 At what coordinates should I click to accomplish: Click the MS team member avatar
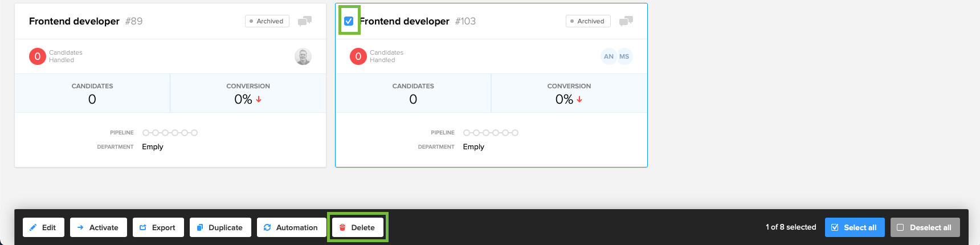pos(624,56)
